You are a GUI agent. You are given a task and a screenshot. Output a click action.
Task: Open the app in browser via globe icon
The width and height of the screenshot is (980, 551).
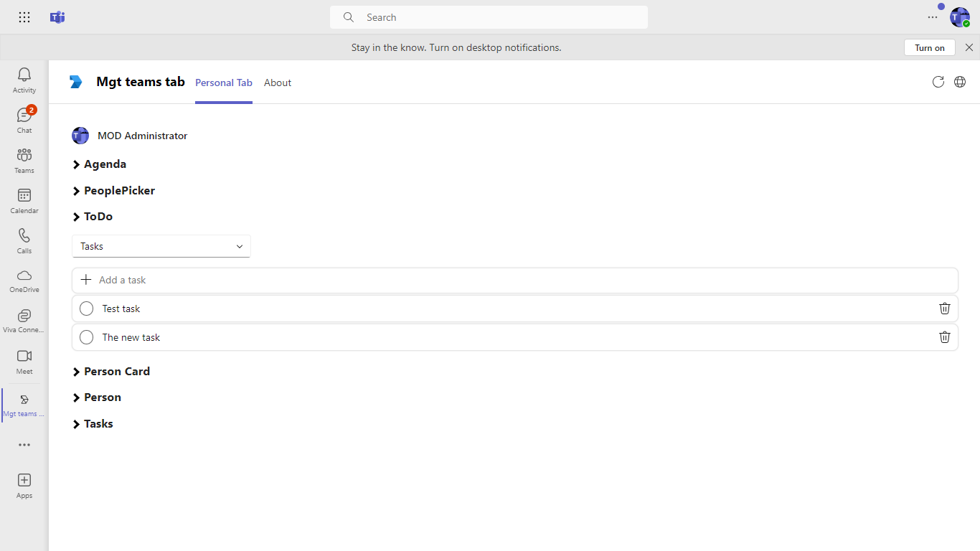(x=960, y=82)
